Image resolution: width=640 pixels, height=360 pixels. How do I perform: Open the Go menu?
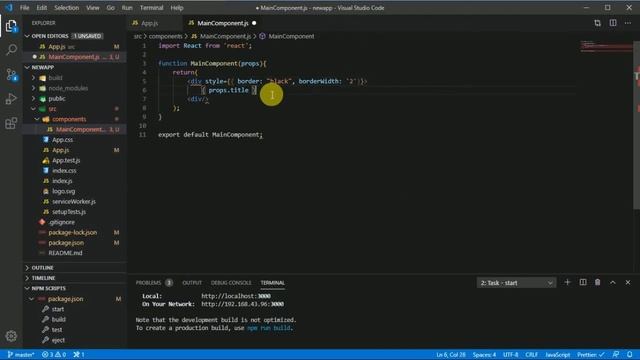111,8
